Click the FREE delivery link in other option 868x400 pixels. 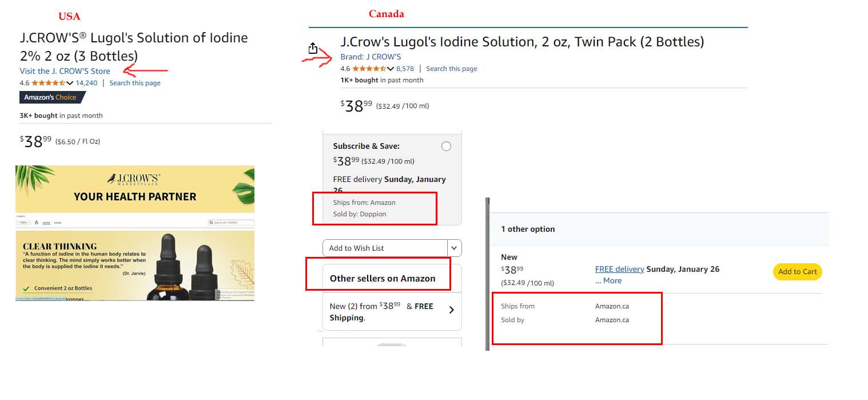[x=619, y=269]
